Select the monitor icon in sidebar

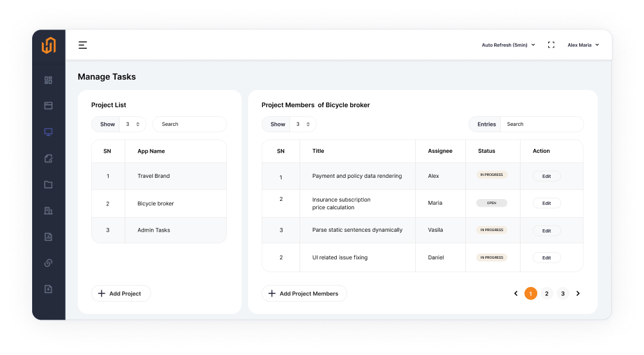pyautogui.click(x=48, y=132)
